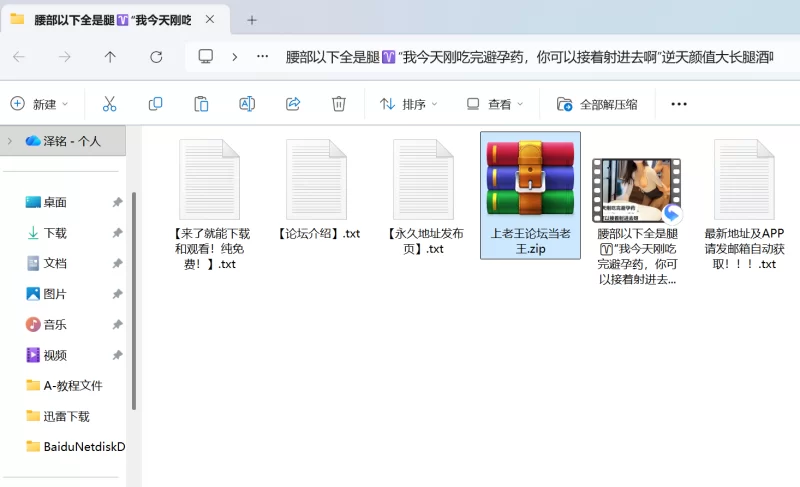Refresh the current folder view
Image resolution: width=800 pixels, height=487 pixels.
coord(156,57)
